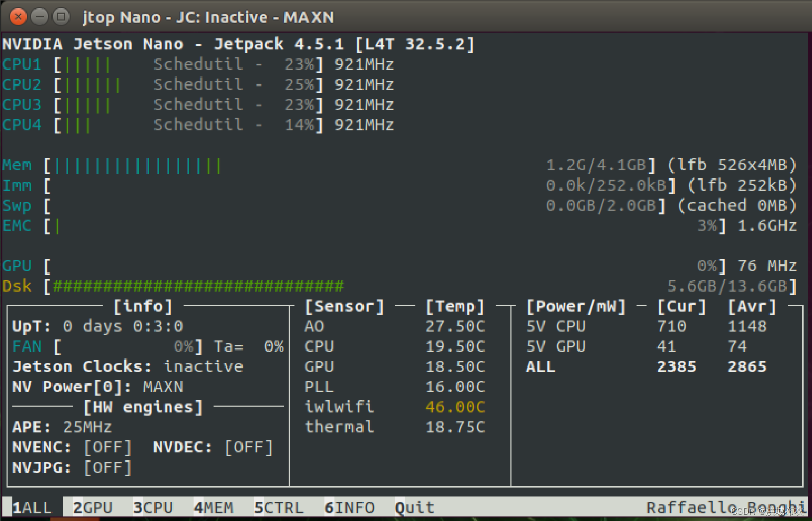
Task: Click the [Power/mW] header
Action: [x=576, y=306]
